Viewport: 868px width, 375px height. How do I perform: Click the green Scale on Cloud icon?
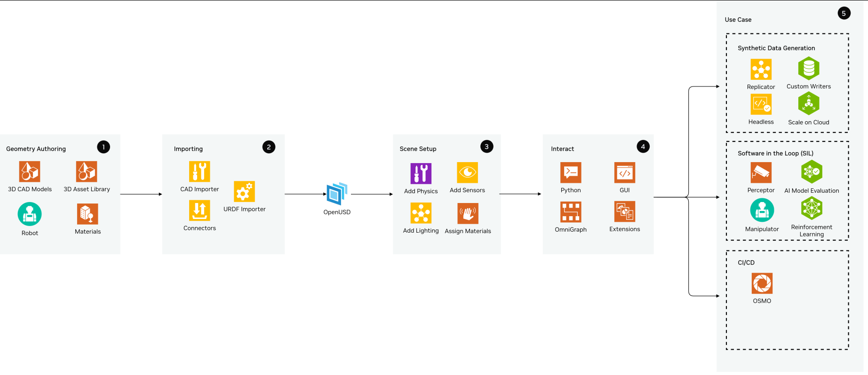(809, 103)
